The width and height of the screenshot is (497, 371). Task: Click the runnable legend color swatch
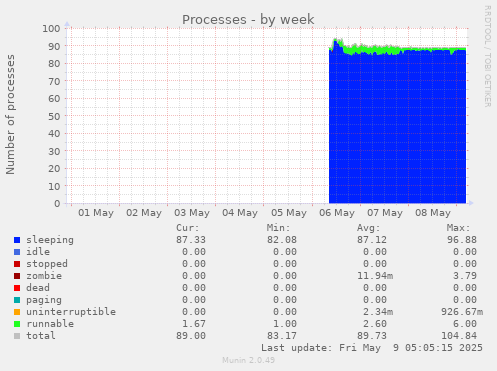point(17,324)
